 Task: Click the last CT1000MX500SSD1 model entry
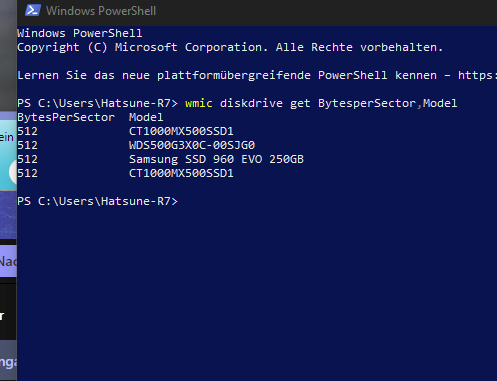[181, 173]
